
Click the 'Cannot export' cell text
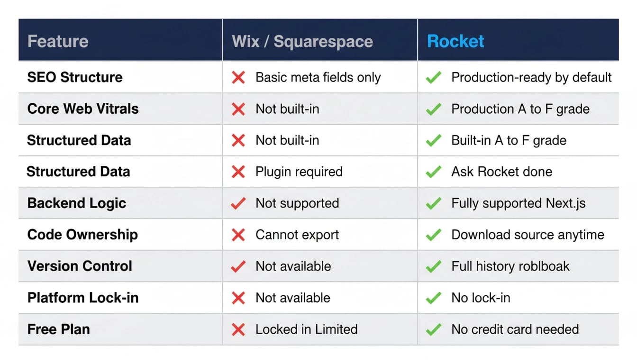[297, 235]
